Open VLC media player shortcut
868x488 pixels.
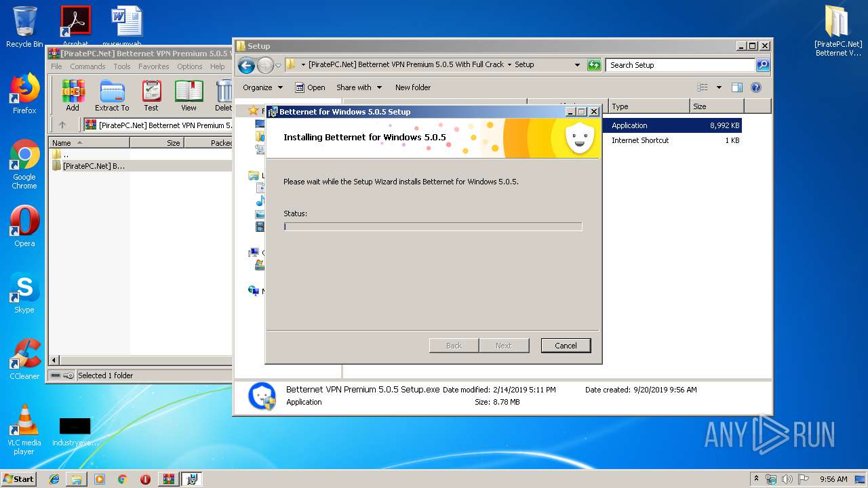tap(24, 429)
